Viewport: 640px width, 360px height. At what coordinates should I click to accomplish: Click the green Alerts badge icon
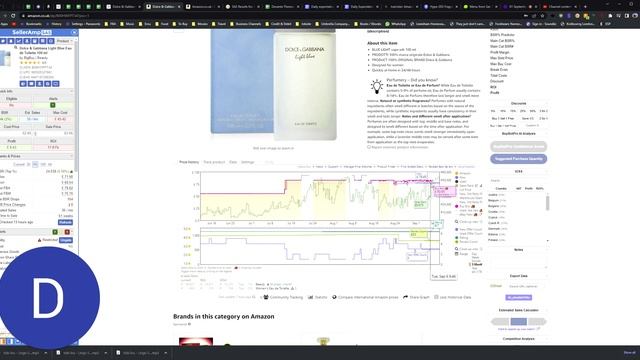coord(53,105)
